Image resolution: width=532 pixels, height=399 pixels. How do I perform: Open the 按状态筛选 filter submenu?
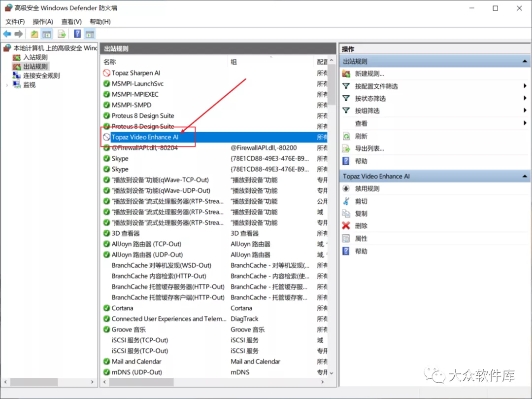[x=370, y=99]
